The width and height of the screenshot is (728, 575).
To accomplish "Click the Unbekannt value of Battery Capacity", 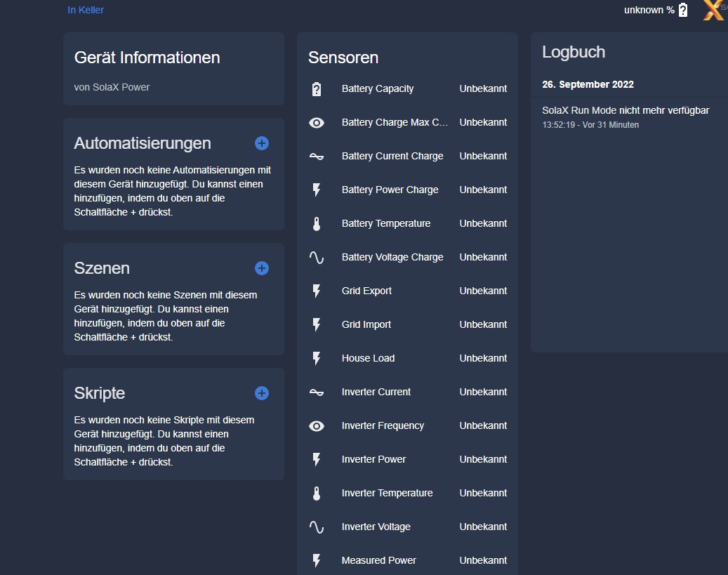I will pos(483,88).
